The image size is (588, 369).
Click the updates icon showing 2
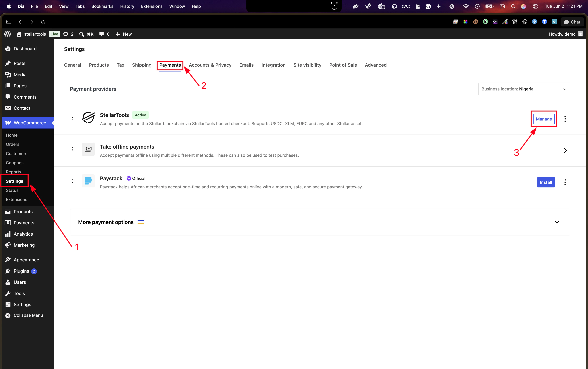(68, 34)
